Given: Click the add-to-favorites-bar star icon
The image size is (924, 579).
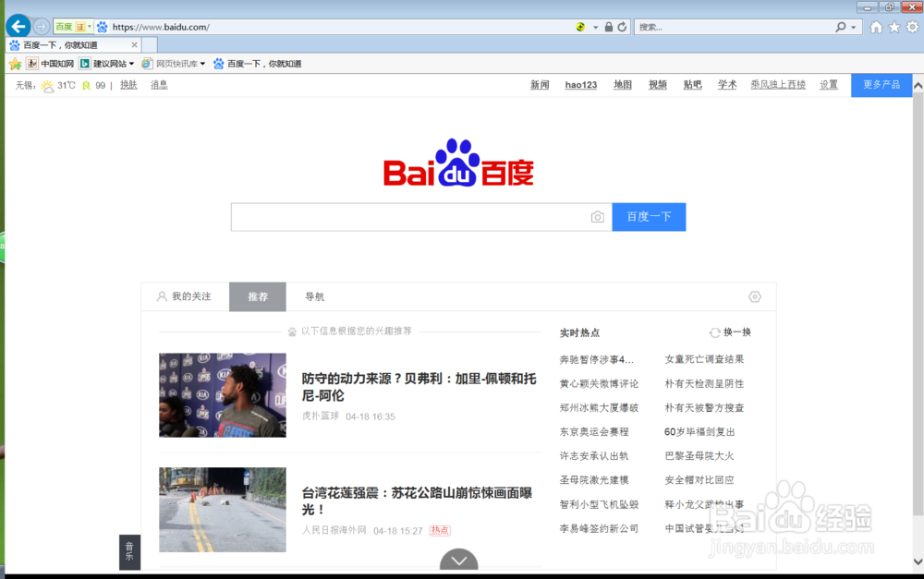Looking at the screenshot, I should 16,64.
